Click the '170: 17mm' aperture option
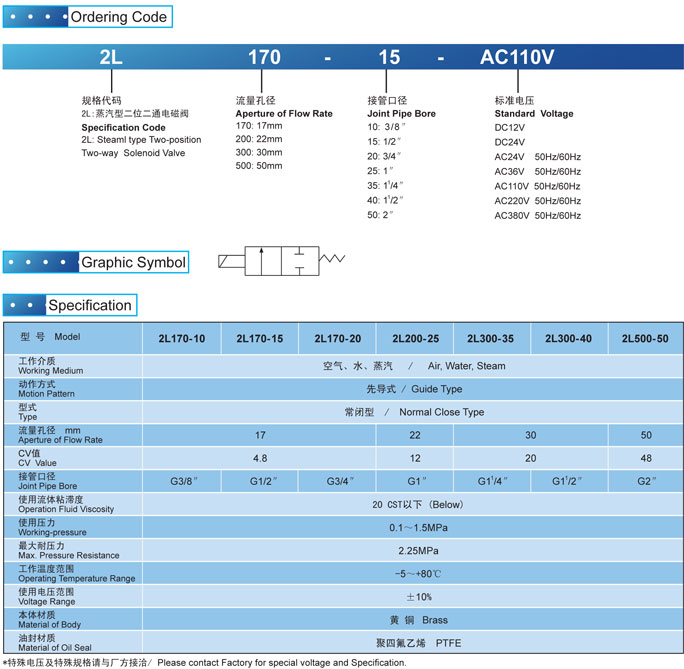 click(259, 126)
